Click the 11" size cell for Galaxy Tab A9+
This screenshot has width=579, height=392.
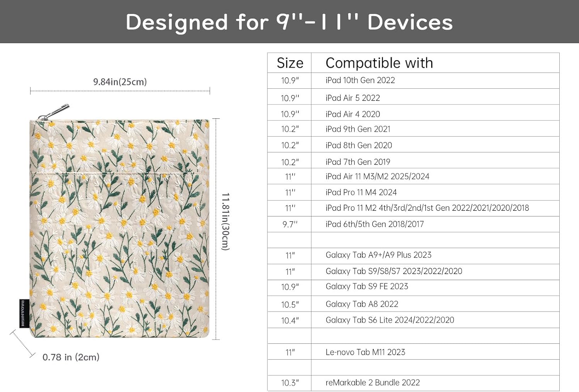(290, 255)
